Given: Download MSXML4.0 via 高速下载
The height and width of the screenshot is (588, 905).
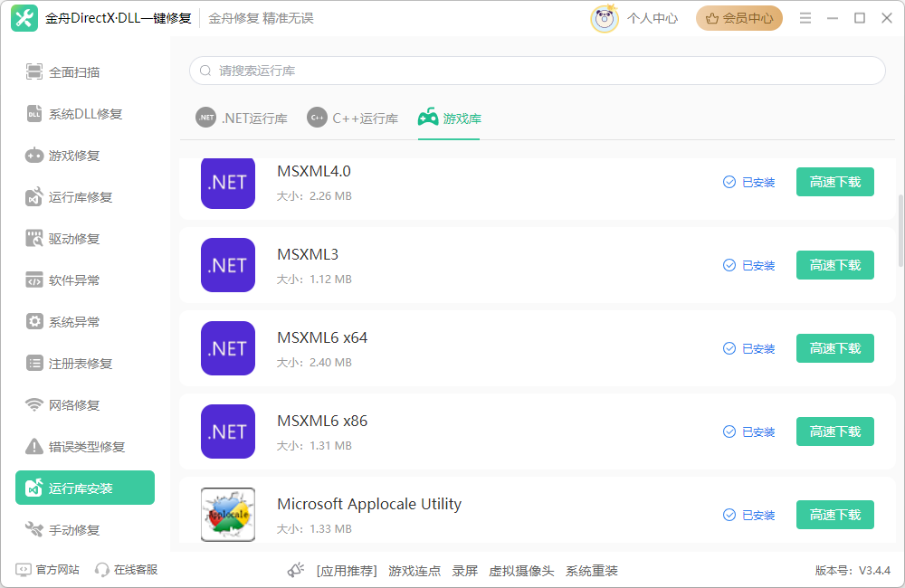Looking at the screenshot, I should 834,182.
